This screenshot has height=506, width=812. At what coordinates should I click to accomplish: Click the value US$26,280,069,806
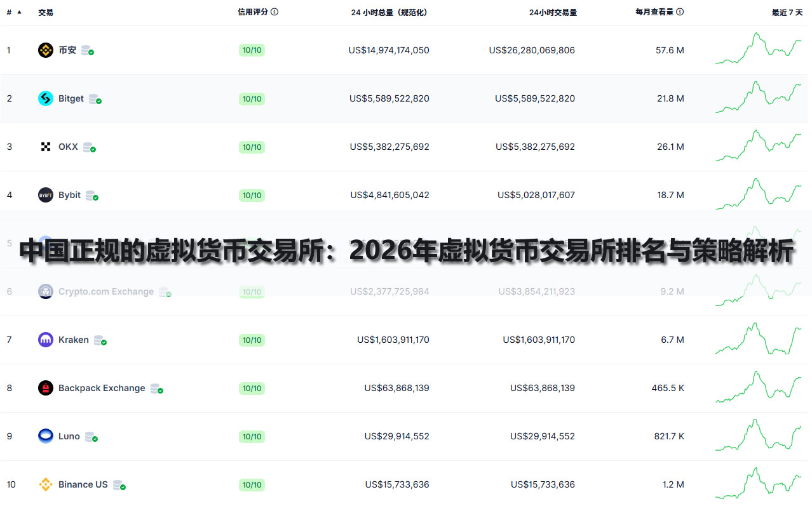coord(532,50)
